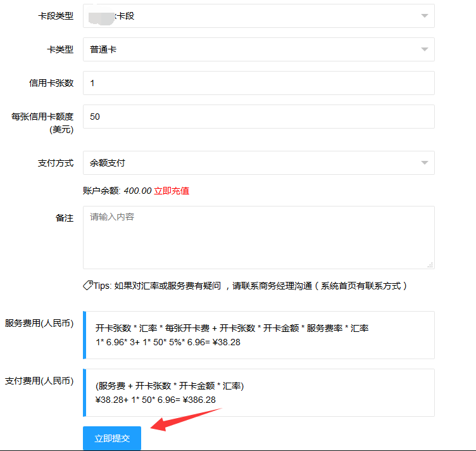Click the 卡段类型 field label
Screen dimensions: 476x451
click(56, 16)
